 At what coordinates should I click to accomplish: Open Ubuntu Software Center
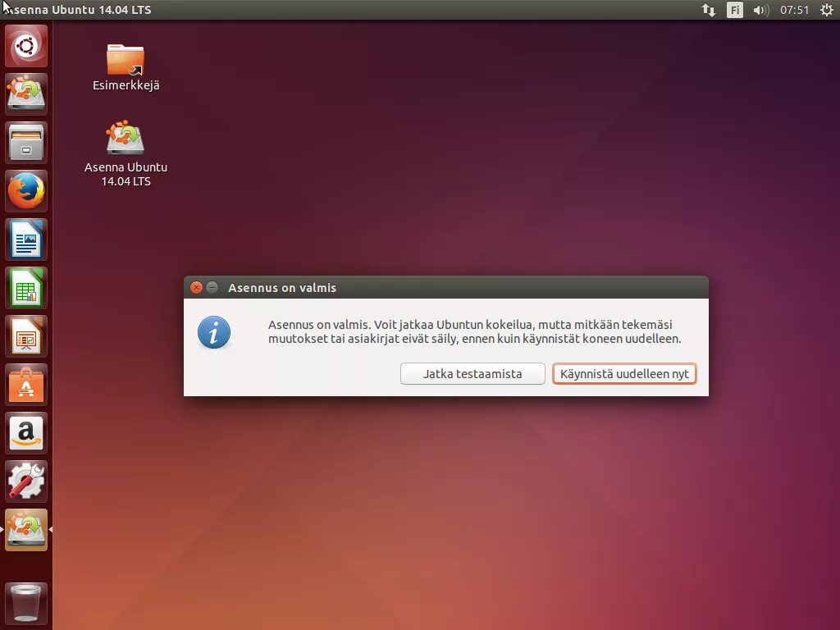[25, 385]
